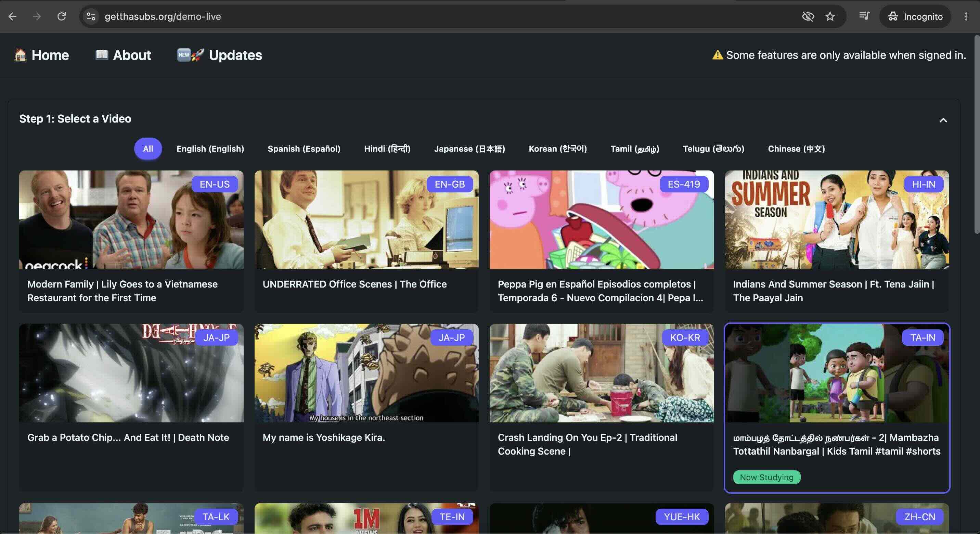Click the ZH-CN language badge
The height and width of the screenshot is (534, 980).
pyautogui.click(x=919, y=517)
